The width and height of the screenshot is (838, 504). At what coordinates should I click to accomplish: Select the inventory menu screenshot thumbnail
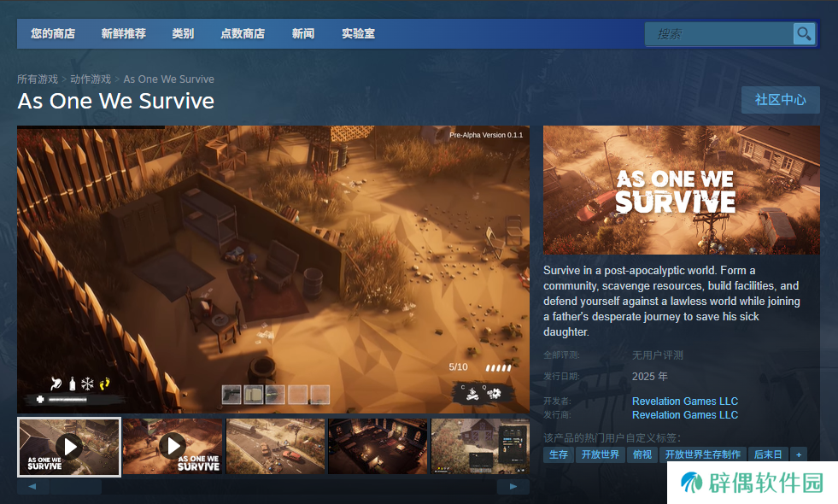click(x=480, y=446)
